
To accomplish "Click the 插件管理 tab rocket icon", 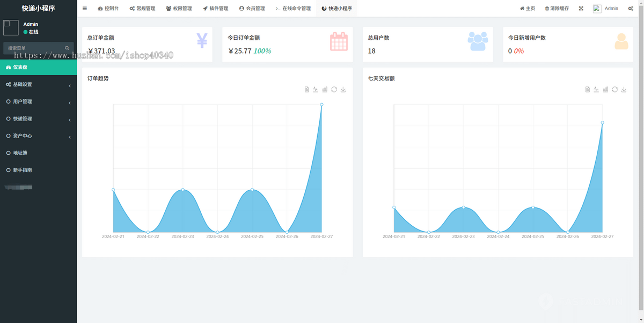I will pyautogui.click(x=205, y=9).
